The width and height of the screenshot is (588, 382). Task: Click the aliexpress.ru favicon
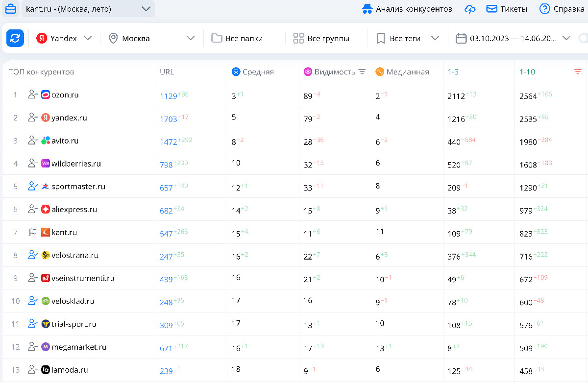click(46, 209)
